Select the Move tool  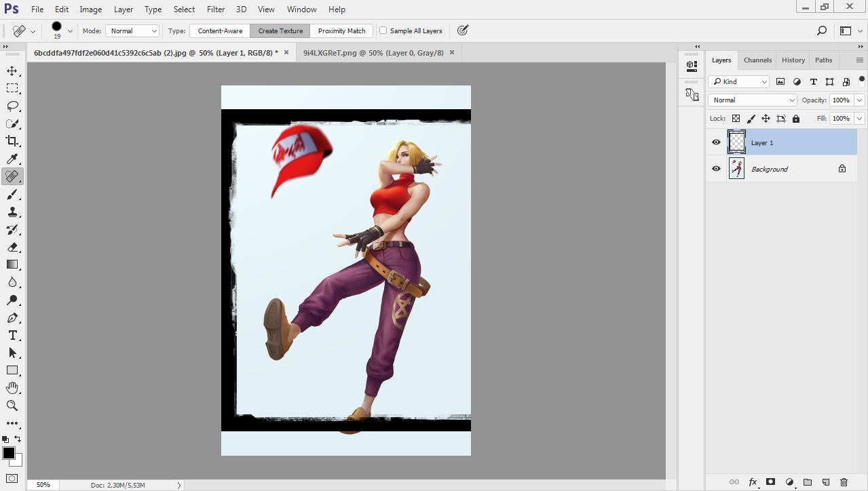pos(12,71)
